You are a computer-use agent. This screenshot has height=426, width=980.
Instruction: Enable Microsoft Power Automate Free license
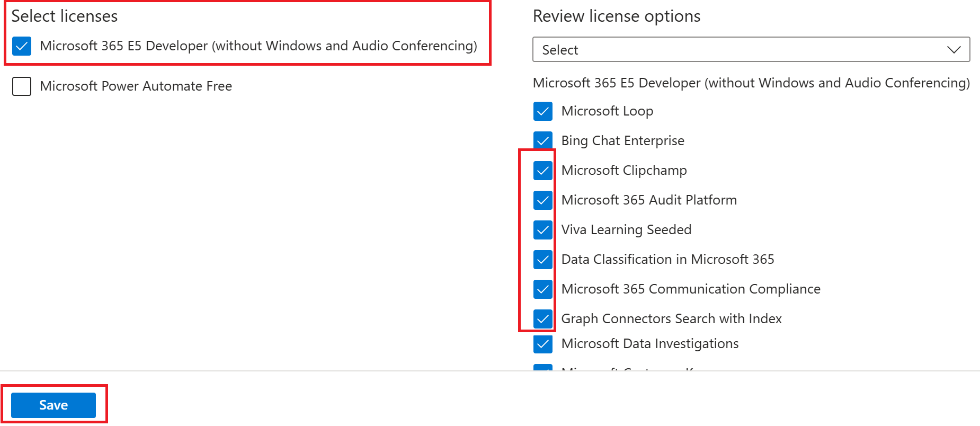point(22,86)
